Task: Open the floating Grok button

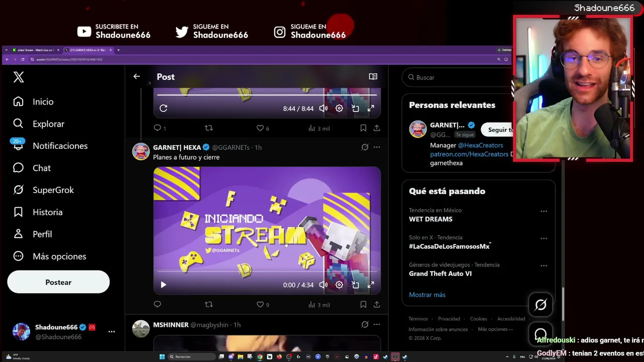Action: [541, 305]
